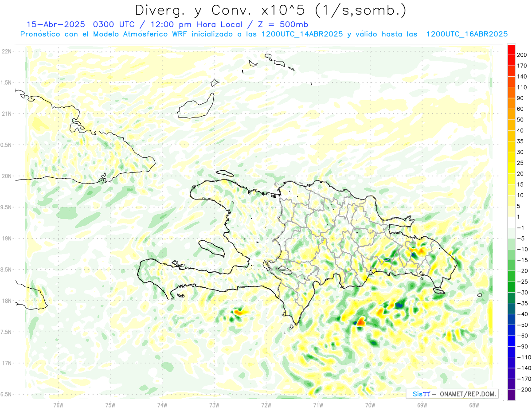
Task: Select the legend value "-200"
Action: click(x=523, y=390)
